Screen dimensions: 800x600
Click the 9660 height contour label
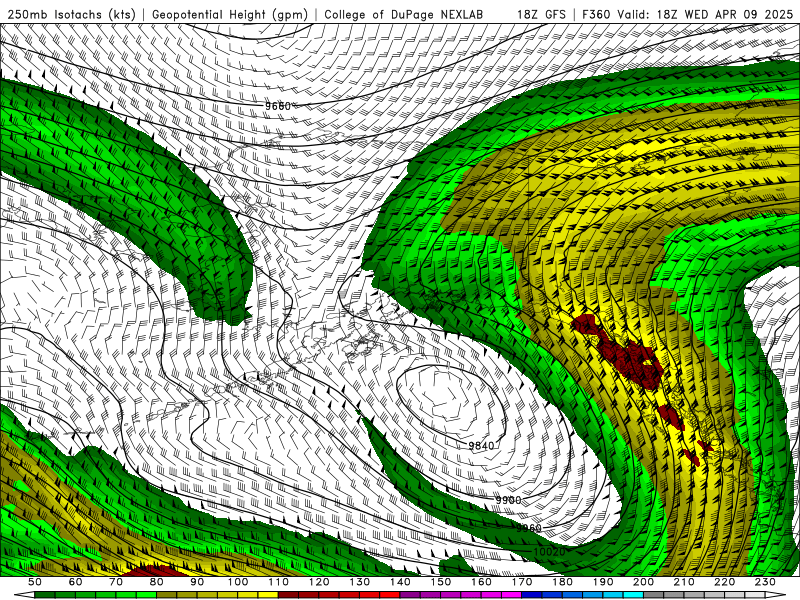tap(278, 106)
